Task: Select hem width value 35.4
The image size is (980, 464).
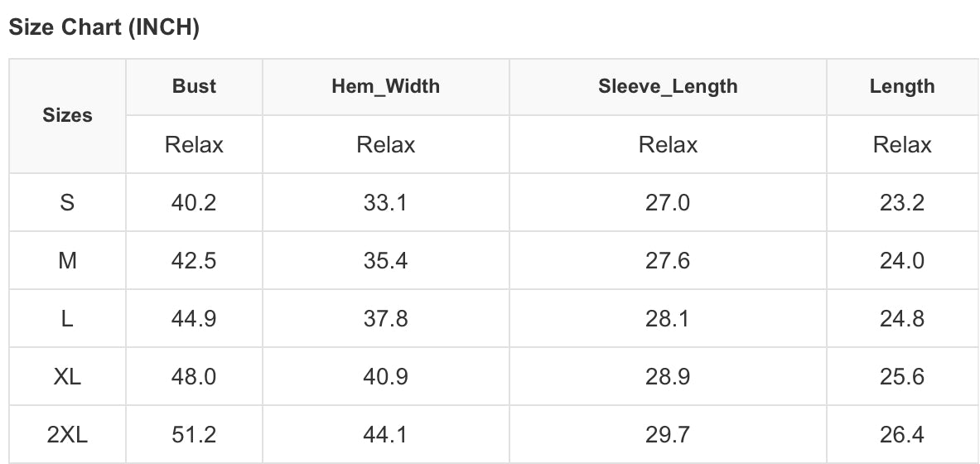Action: pos(385,260)
